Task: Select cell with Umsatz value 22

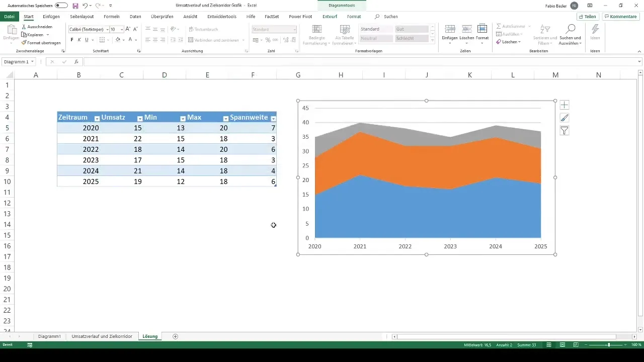Action: 121,139
